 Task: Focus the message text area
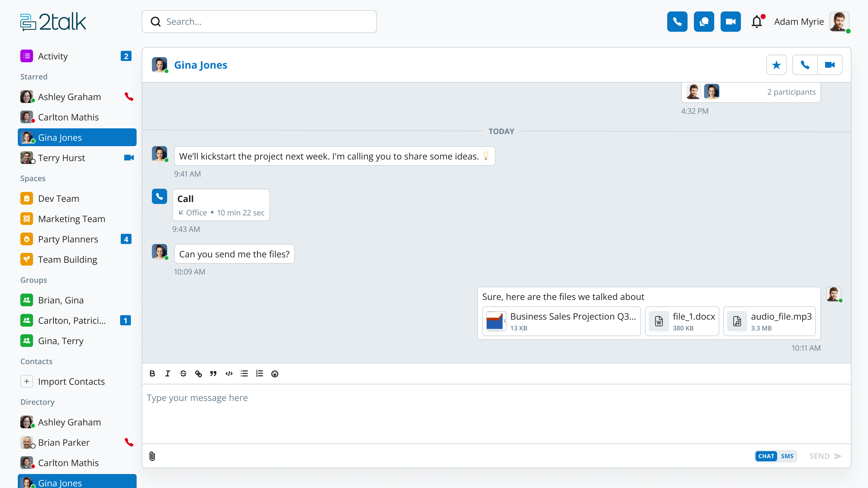pos(496,414)
